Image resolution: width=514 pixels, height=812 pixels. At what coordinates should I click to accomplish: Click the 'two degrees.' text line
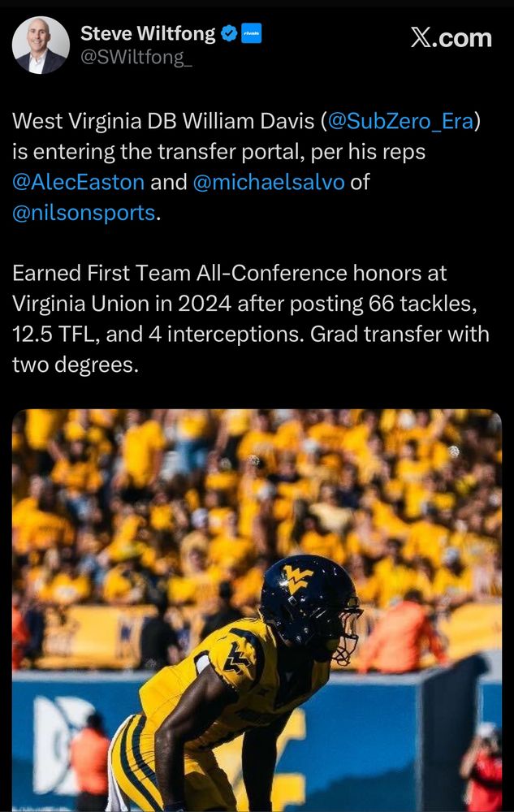(76, 365)
